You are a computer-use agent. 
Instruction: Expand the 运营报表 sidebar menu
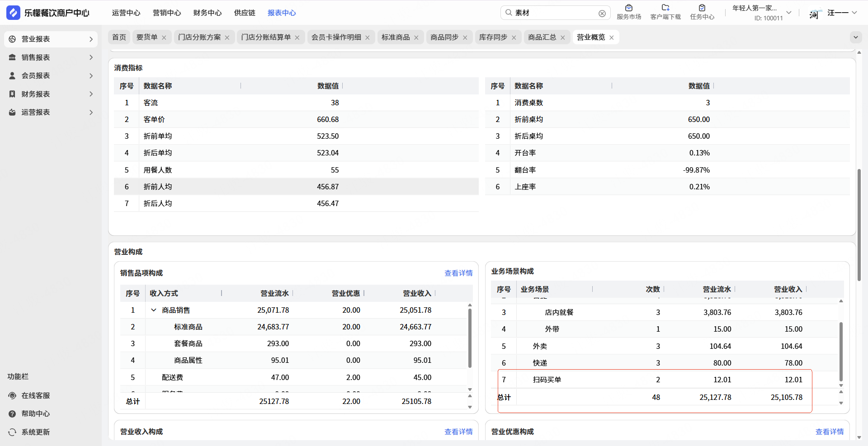coord(91,113)
